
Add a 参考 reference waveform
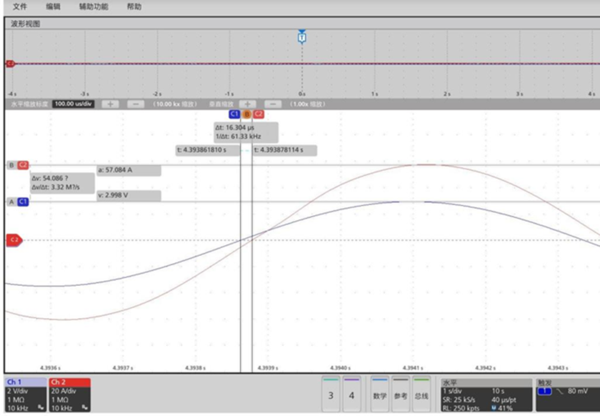coord(402,396)
